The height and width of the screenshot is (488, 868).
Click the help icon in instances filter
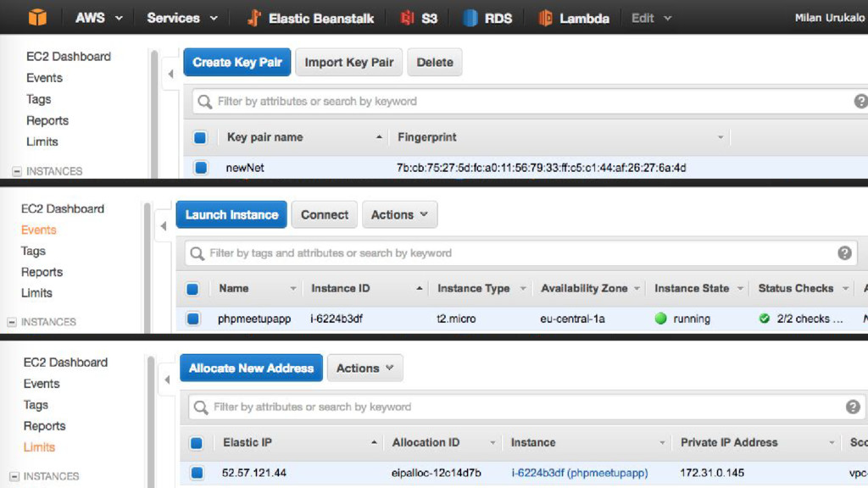point(844,252)
